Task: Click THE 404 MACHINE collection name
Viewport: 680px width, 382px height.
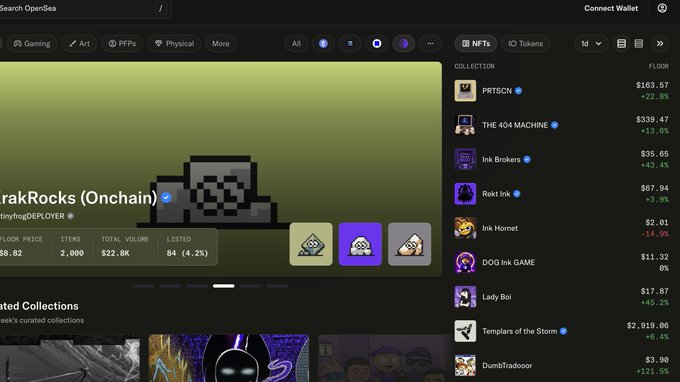Action: pos(515,125)
